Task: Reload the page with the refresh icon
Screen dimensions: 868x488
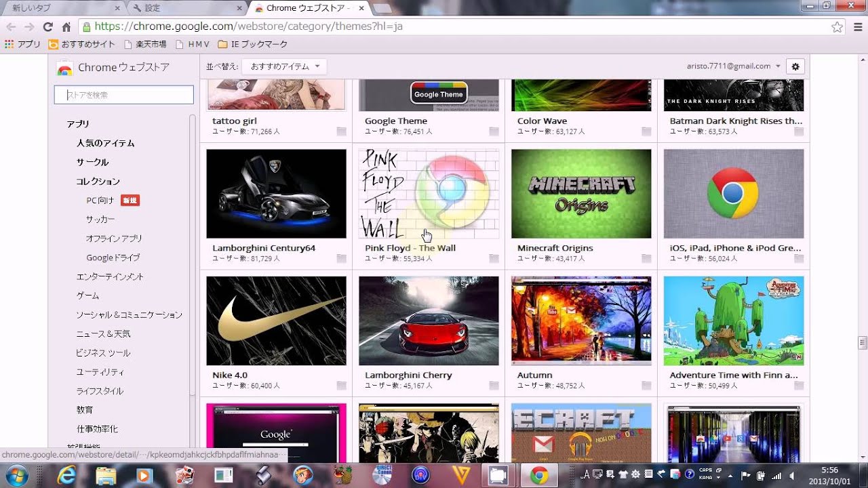Action: click(47, 27)
